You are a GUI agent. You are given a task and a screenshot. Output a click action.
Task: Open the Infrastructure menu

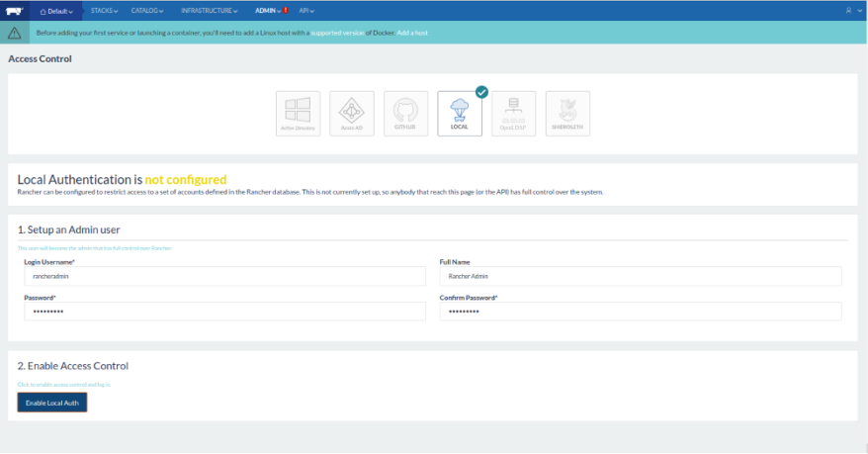pyautogui.click(x=211, y=10)
